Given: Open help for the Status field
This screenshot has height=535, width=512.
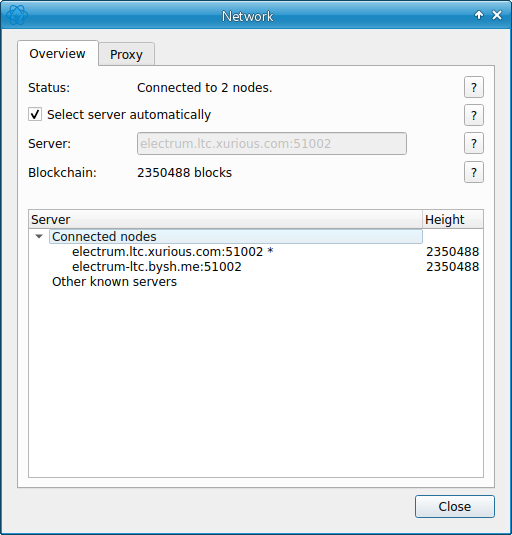Looking at the screenshot, I should [473, 87].
